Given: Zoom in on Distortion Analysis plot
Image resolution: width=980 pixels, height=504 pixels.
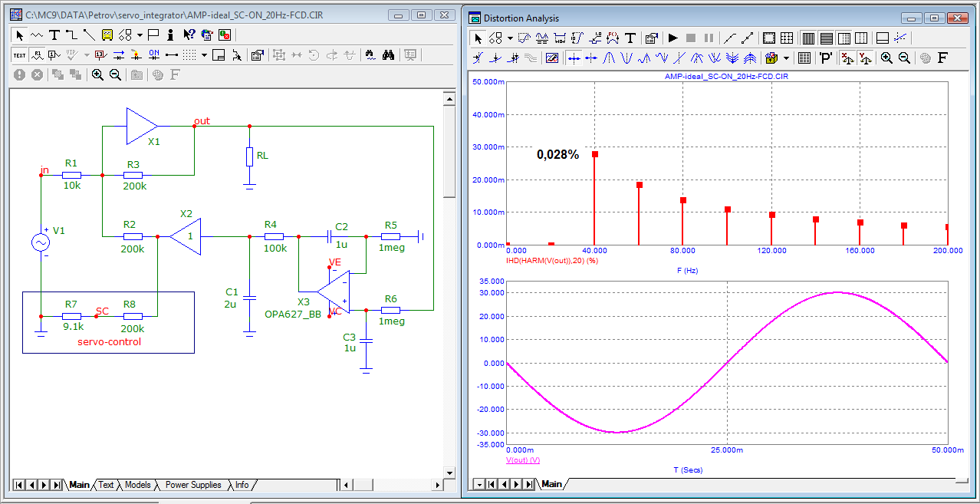Looking at the screenshot, I should pyautogui.click(x=886, y=57).
